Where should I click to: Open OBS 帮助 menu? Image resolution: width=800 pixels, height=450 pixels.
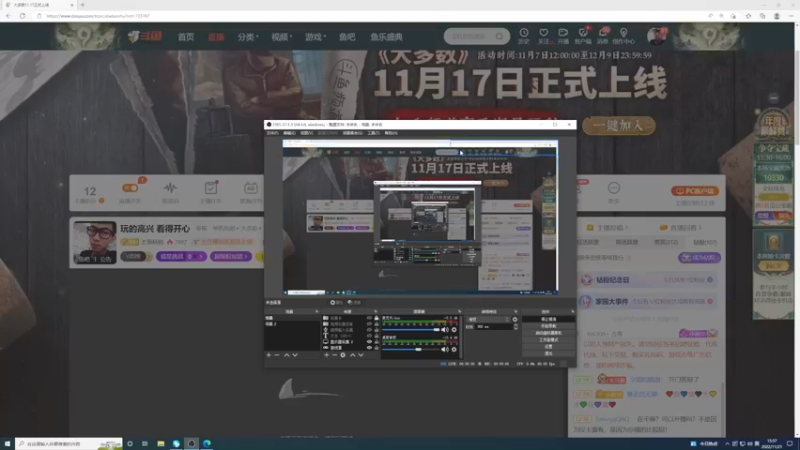[391, 133]
